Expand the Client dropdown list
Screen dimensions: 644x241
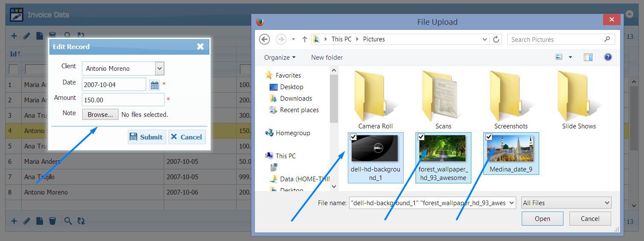coord(159,68)
